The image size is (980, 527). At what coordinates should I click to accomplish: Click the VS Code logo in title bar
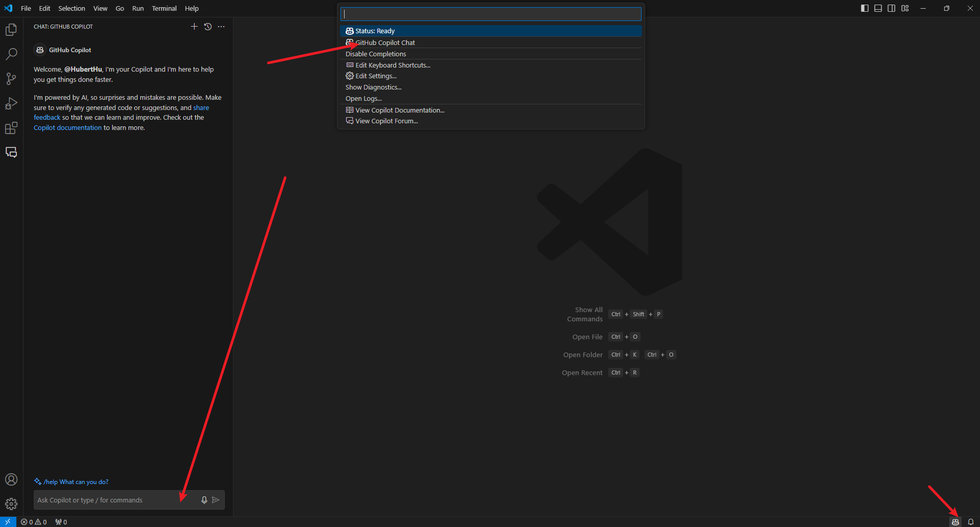tap(8, 8)
